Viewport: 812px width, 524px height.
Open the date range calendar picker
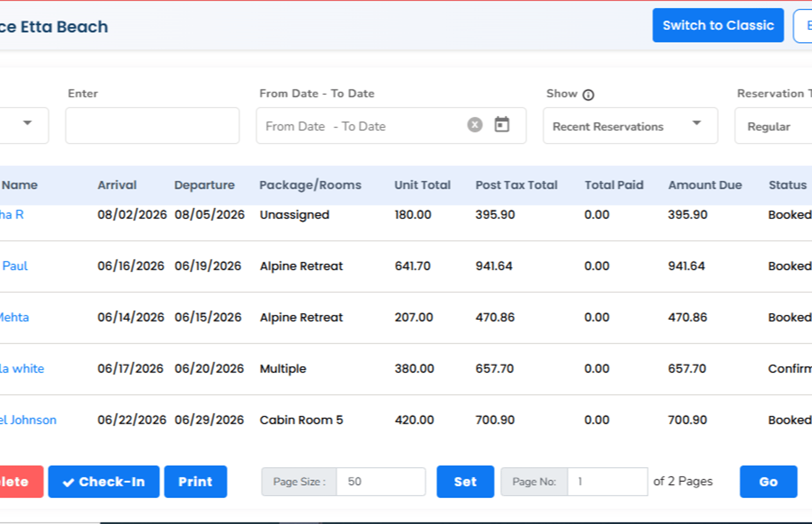click(501, 125)
